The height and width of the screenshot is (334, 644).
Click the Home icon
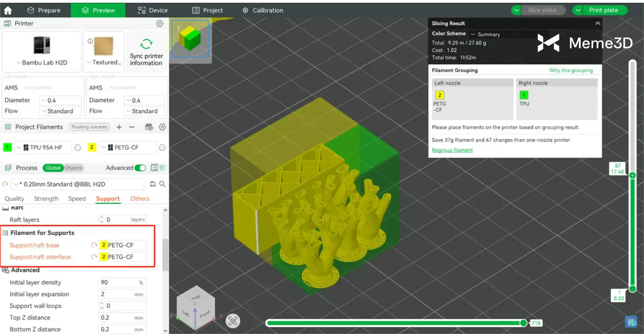click(x=8, y=10)
